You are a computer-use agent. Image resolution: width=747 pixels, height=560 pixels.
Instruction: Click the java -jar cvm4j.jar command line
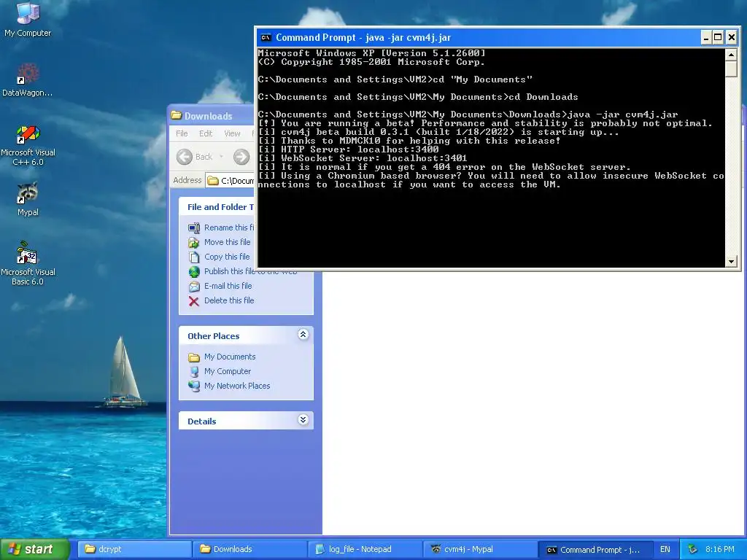(x=468, y=114)
